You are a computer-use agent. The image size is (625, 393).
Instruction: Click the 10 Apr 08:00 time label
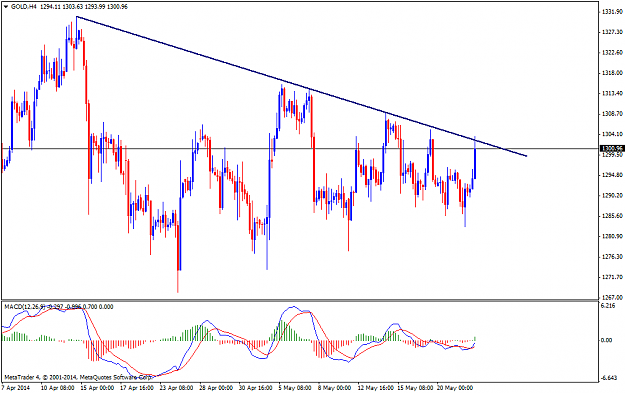tap(57, 387)
